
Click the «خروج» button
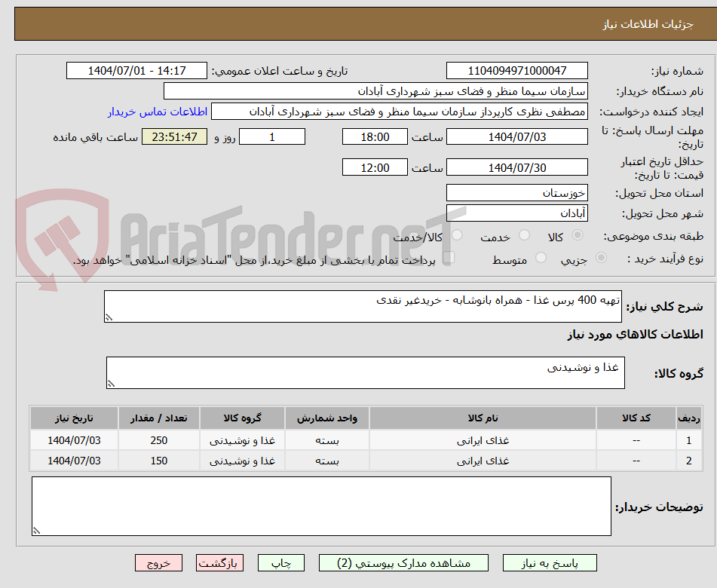click(x=158, y=562)
